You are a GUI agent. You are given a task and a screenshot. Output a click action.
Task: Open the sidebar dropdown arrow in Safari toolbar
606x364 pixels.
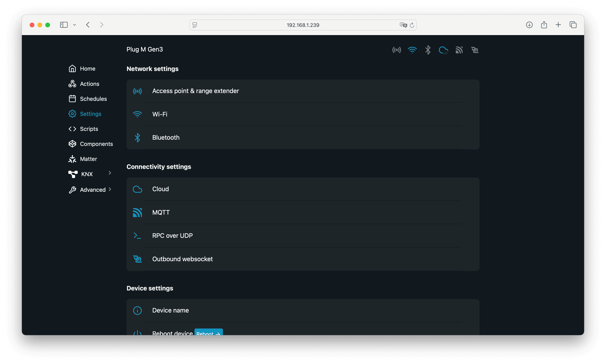coord(75,25)
